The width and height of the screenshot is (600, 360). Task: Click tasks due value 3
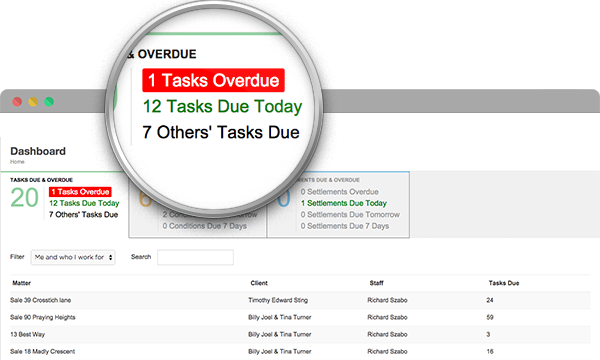coord(488,334)
